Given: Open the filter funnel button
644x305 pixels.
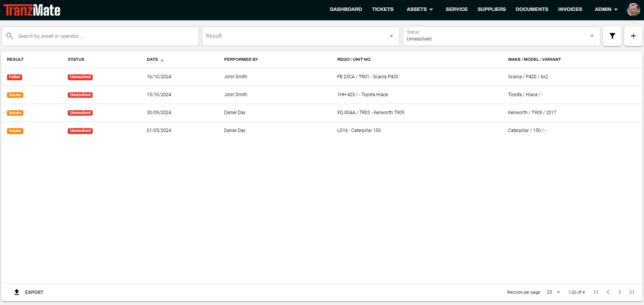Looking at the screenshot, I should (612, 36).
